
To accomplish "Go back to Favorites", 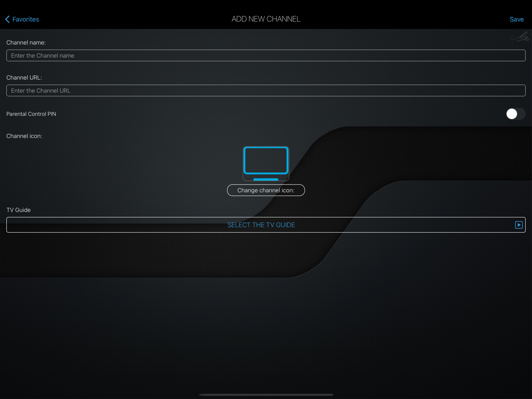I will pyautogui.click(x=22, y=19).
